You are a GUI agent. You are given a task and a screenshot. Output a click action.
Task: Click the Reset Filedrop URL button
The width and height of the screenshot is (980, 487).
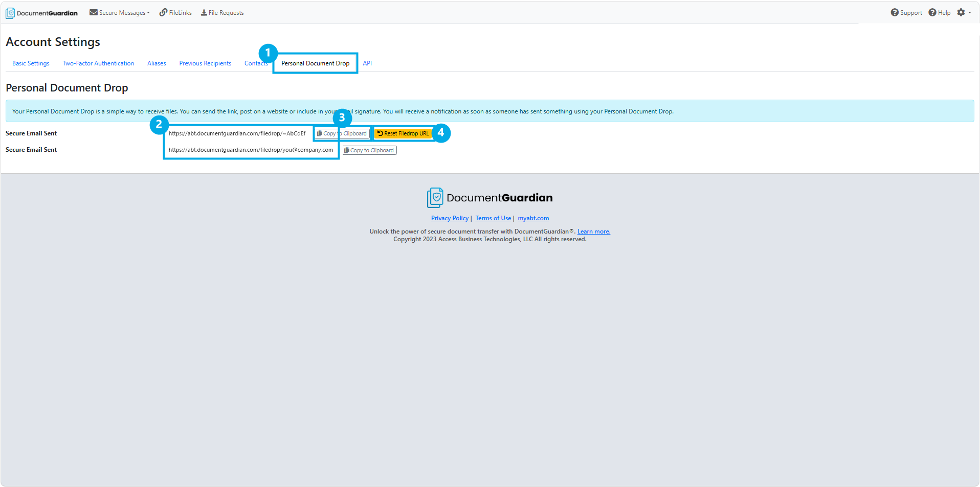403,133
